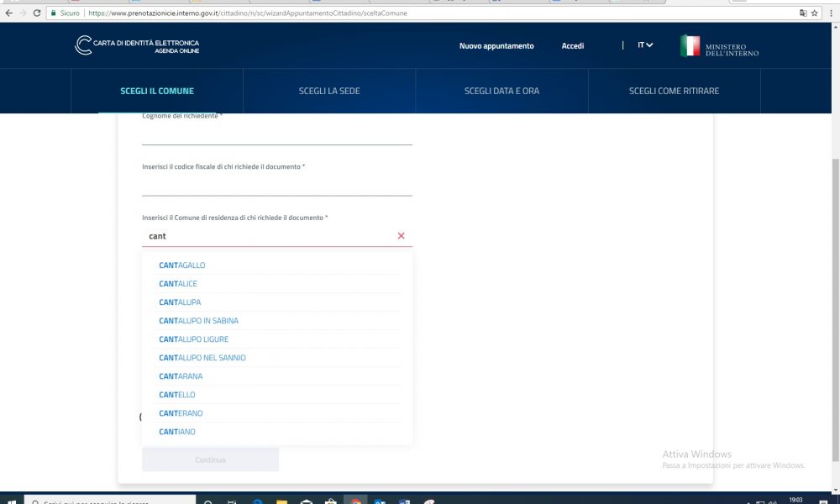Select CANTALUPO IN SABINA from suggestions
The width and height of the screenshot is (840, 504).
(x=199, y=321)
